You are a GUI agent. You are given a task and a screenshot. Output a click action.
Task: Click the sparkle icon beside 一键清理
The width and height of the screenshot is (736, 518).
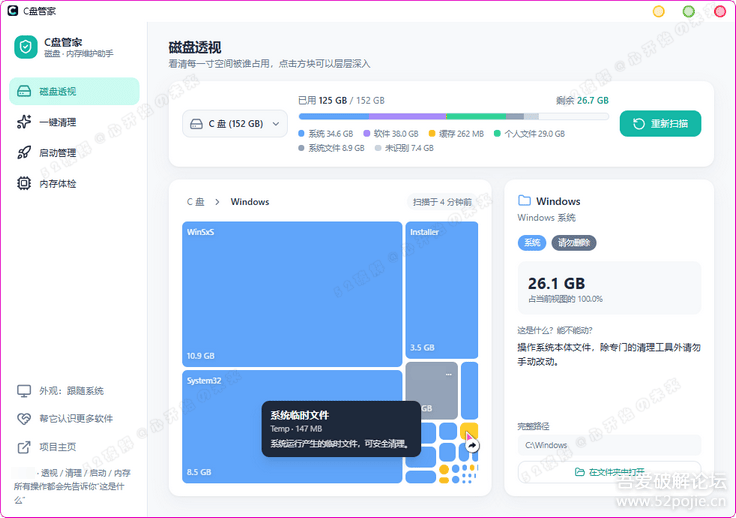click(24, 122)
